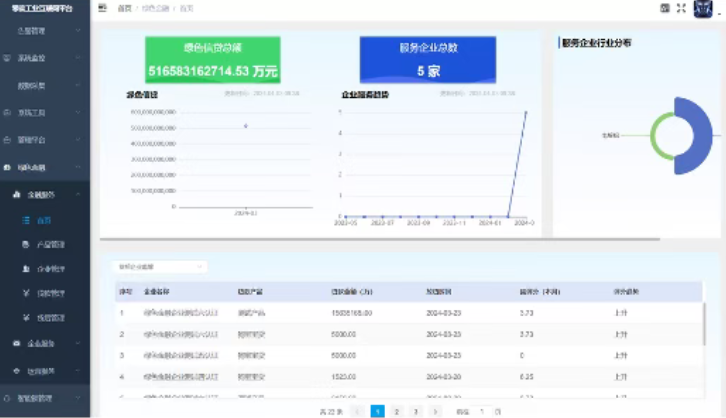Open the 首页 submenu item
Screen dimensions: 726x418
coord(45,220)
